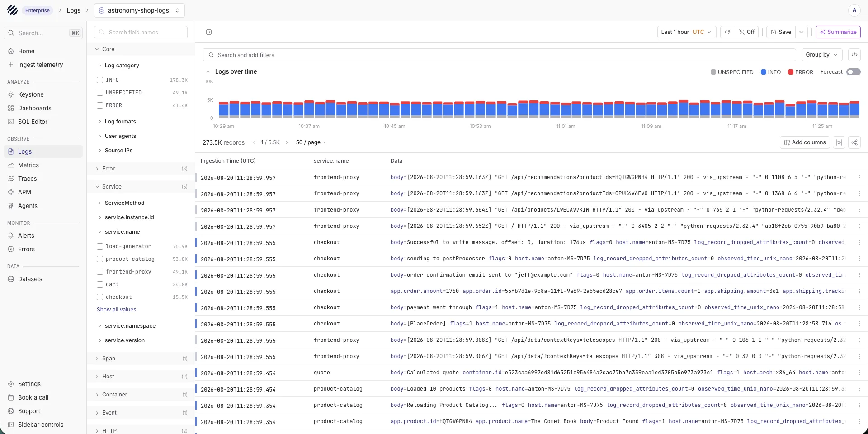Check the cart service filter
Viewport: 868px width, 434px height.
tap(100, 284)
